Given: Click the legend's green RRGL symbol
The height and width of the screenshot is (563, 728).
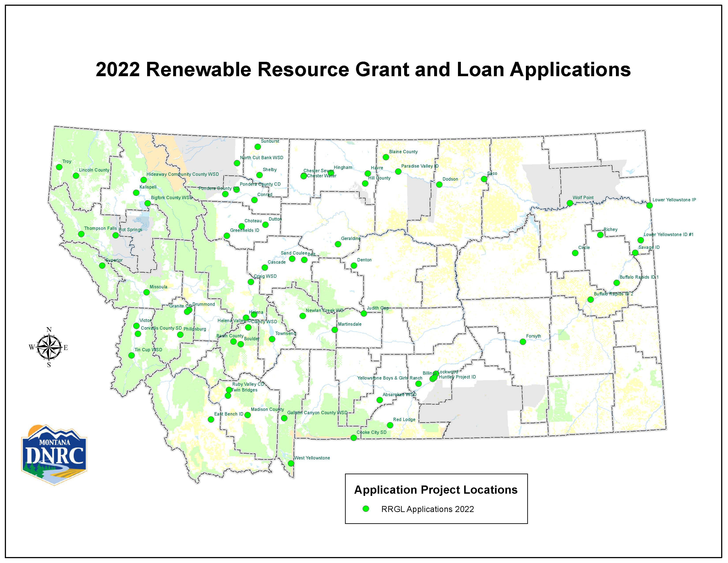Looking at the screenshot, I should pos(366,509).
